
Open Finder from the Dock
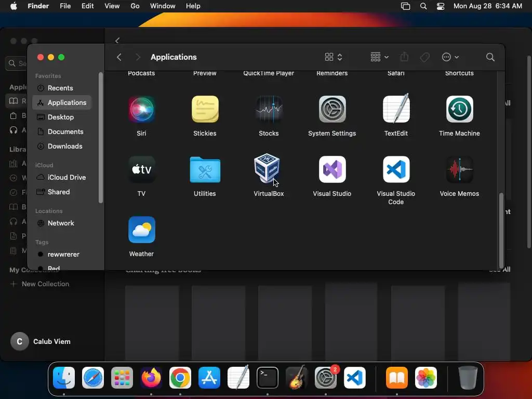tap(64, 378)
